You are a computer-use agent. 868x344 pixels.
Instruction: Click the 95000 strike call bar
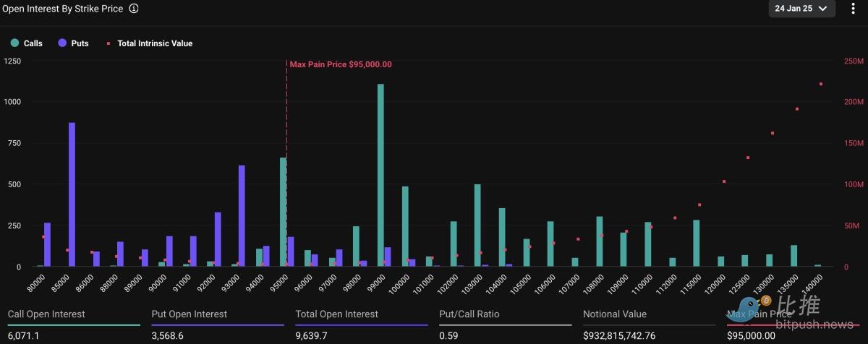point(284,212)
